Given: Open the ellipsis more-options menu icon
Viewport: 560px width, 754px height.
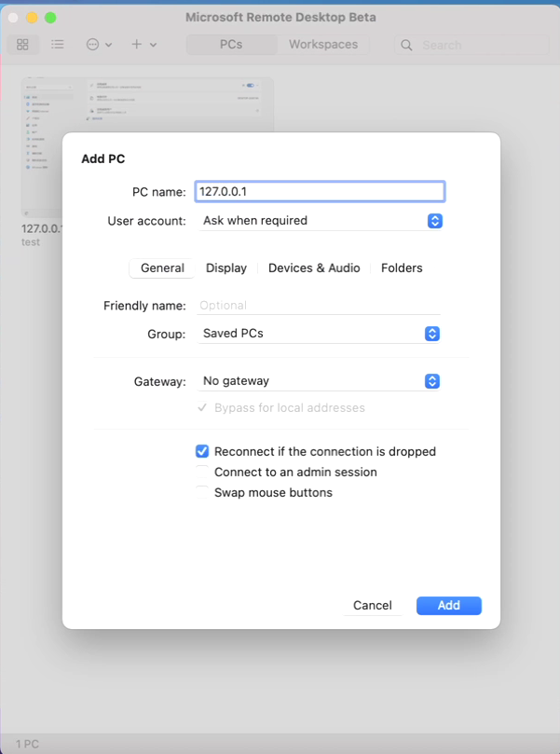Looking at the screenshot, I should [92, 45].
